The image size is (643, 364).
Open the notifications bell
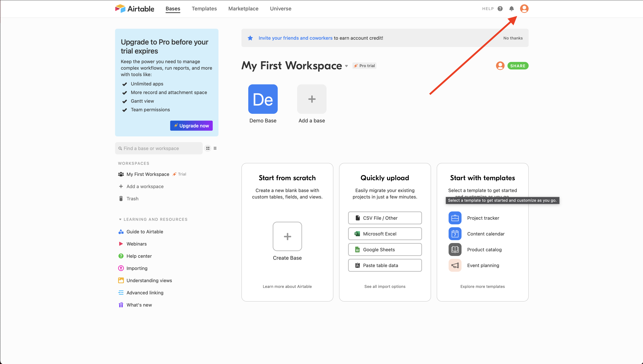coord(511,9)
